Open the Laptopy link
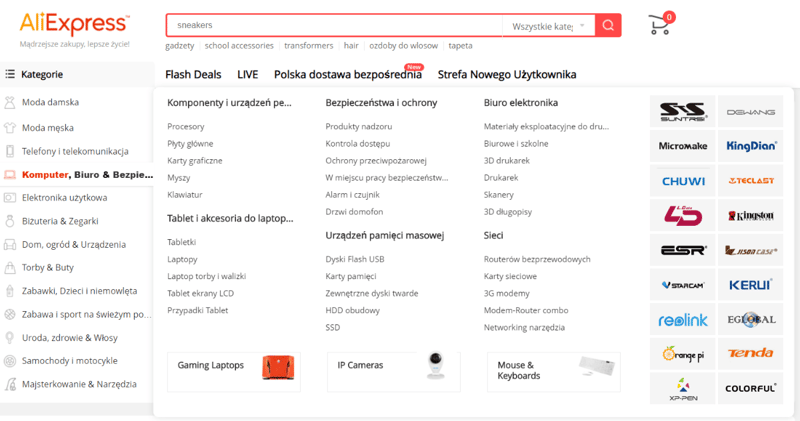This screenshot has width=800, height=421. coord(182,259)
